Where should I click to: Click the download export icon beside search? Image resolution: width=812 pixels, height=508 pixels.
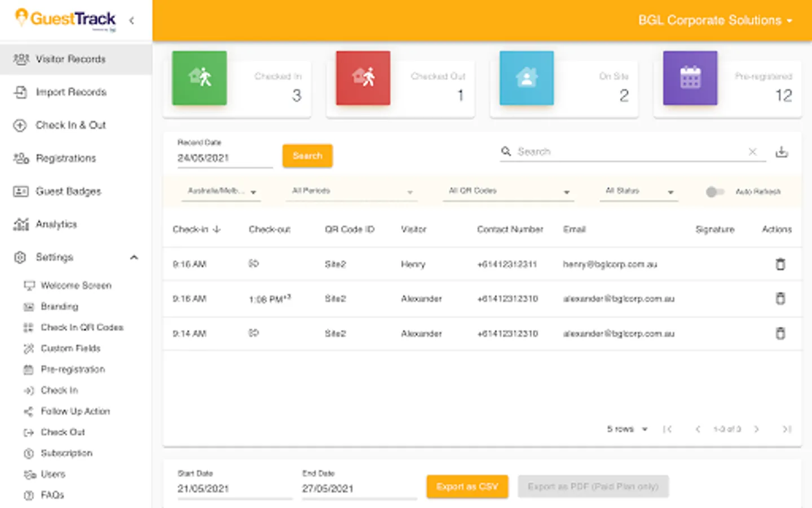tap(782, 152)
